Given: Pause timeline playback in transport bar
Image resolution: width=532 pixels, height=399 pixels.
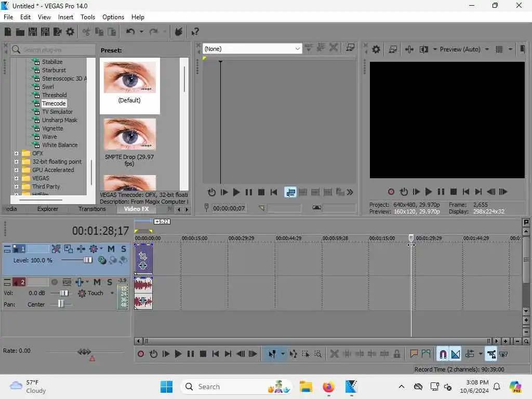Looking at the screenshot, I should (191, 354).
